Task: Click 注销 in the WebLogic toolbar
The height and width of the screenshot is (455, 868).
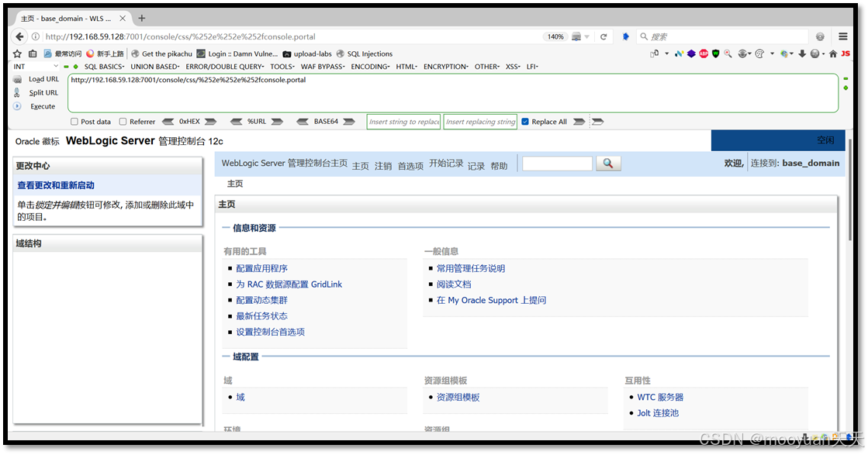Action: [383, 166]
